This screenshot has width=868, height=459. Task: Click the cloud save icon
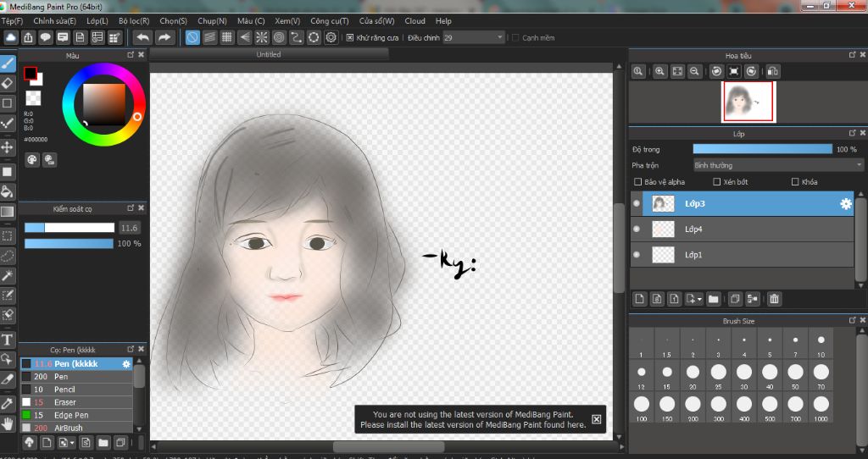point(11,37)
